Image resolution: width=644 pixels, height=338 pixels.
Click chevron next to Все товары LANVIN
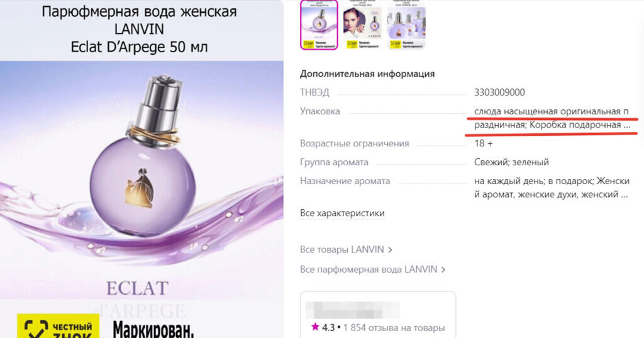click(390, 250)
